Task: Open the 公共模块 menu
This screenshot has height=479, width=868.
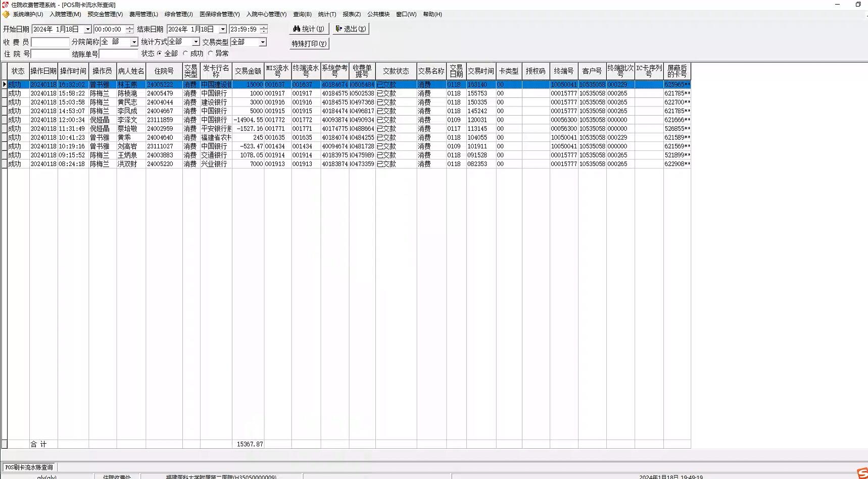Action: click(378, 14)
